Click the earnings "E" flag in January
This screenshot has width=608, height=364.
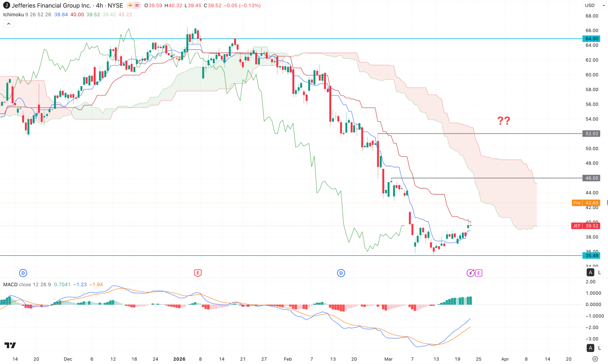point(198,273)
